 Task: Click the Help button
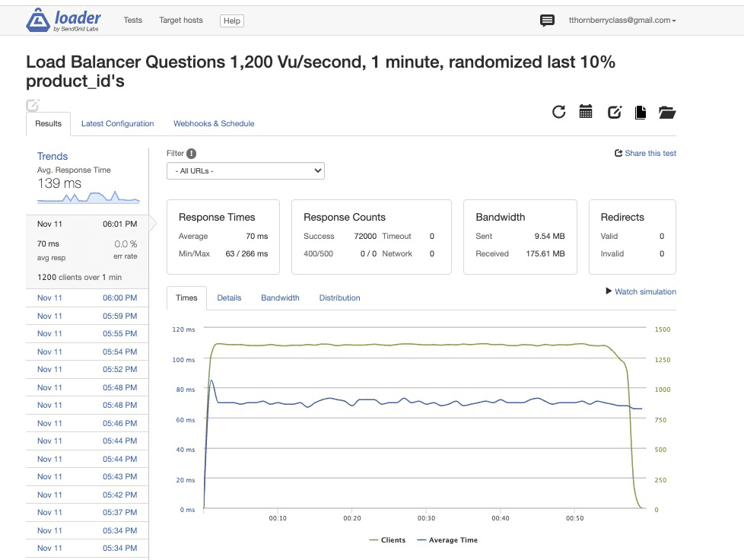pos(232,21)
